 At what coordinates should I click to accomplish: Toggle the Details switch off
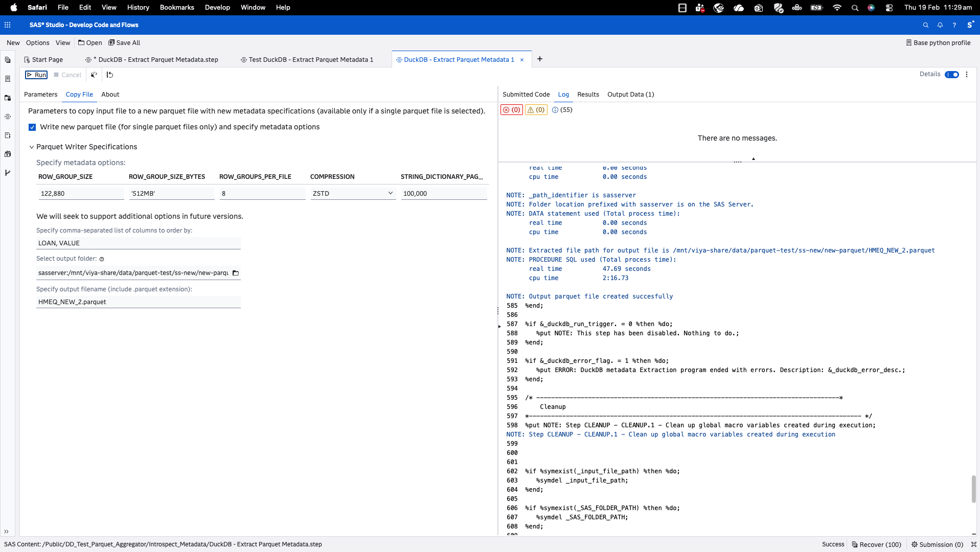tap(952, 75)
